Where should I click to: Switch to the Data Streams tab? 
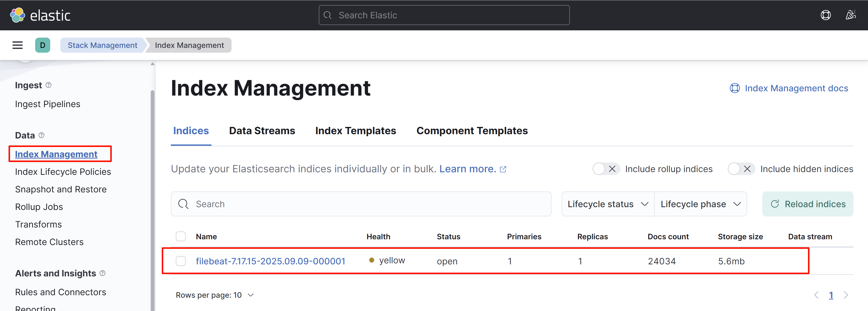point(262,131)
